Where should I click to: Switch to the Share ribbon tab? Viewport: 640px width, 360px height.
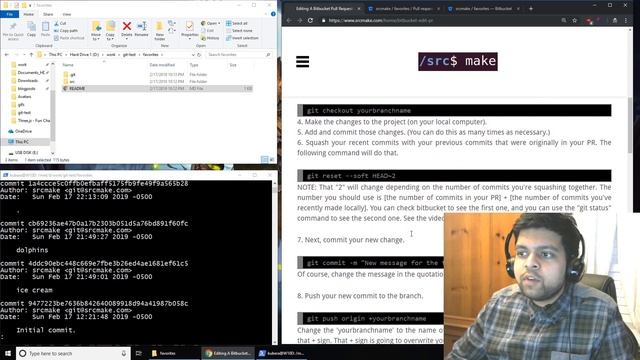[48, 14]
